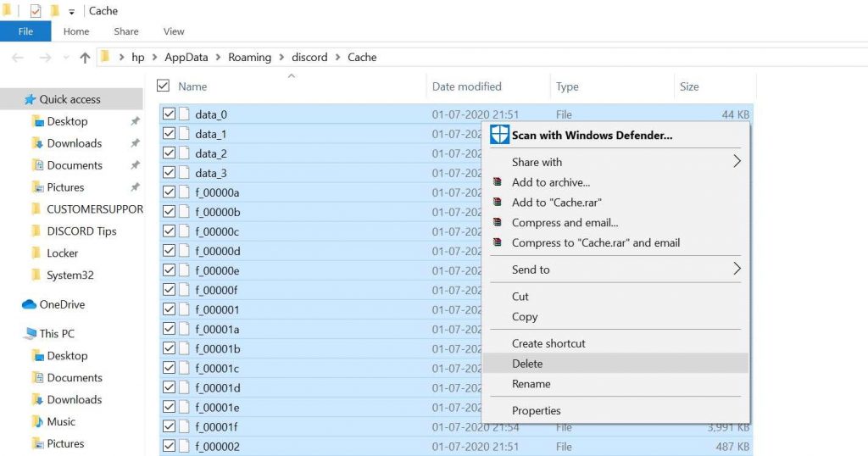Image resolution: width=868 pixels, height=456 pixels.
Task: Click the OneDrive cloud icon
Action: point(29,304)
